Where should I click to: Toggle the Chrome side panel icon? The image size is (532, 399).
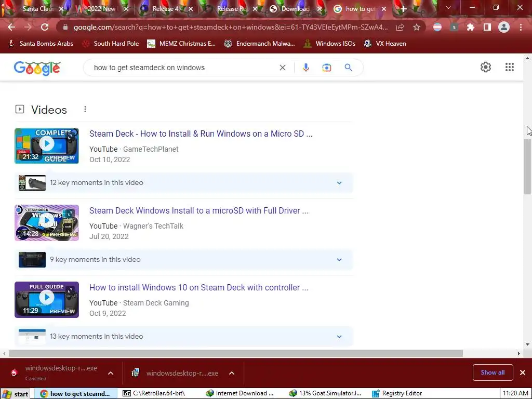pyautogui.click(x=487, y=27)
